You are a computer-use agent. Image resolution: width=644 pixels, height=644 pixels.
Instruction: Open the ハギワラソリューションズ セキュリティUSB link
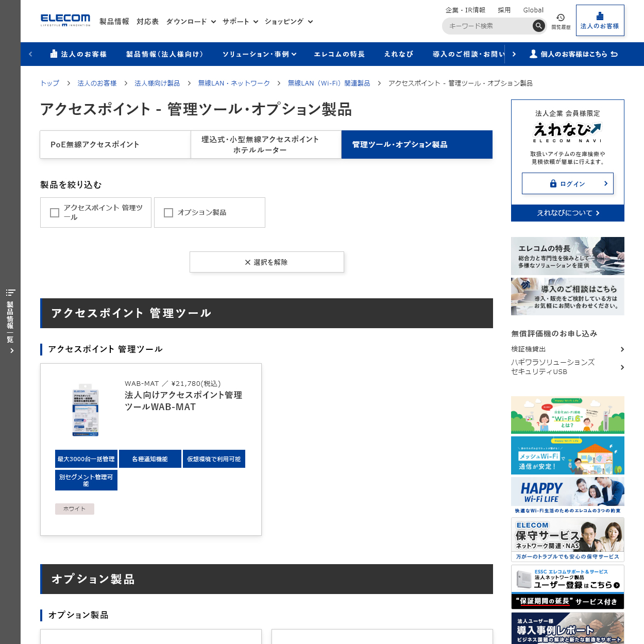coord(567,367)
